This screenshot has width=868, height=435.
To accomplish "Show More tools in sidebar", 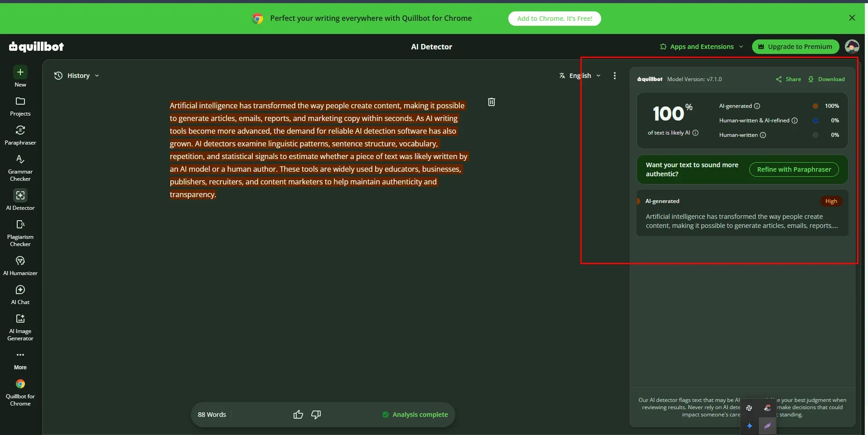I will coord(20,361).
